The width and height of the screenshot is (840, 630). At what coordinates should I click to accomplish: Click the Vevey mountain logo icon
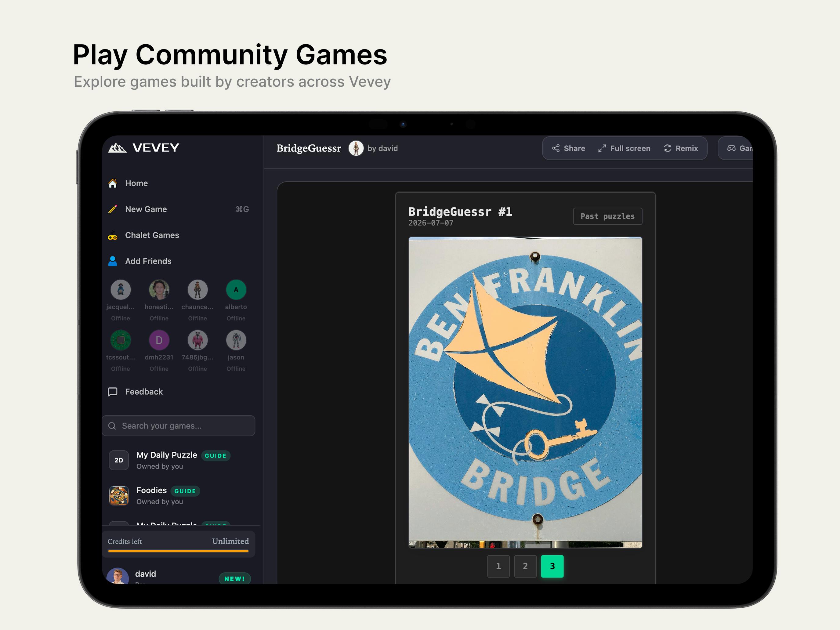pyautogui.click(x=117, y=148)
